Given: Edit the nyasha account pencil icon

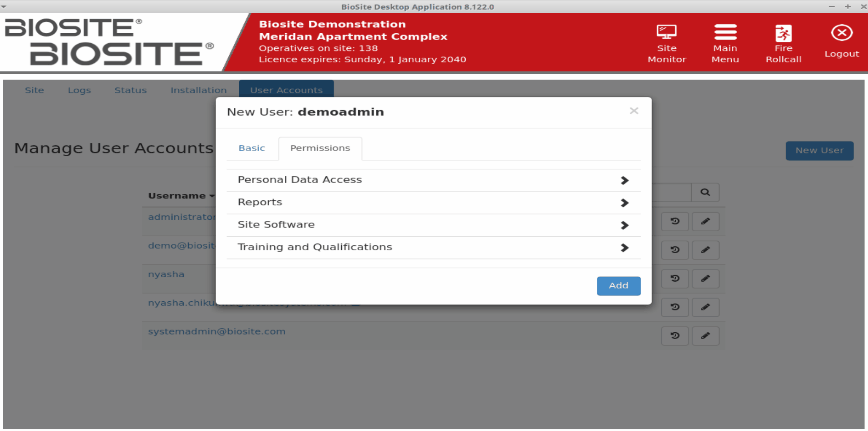Looking at the screenshot, I should click(705, 279).
